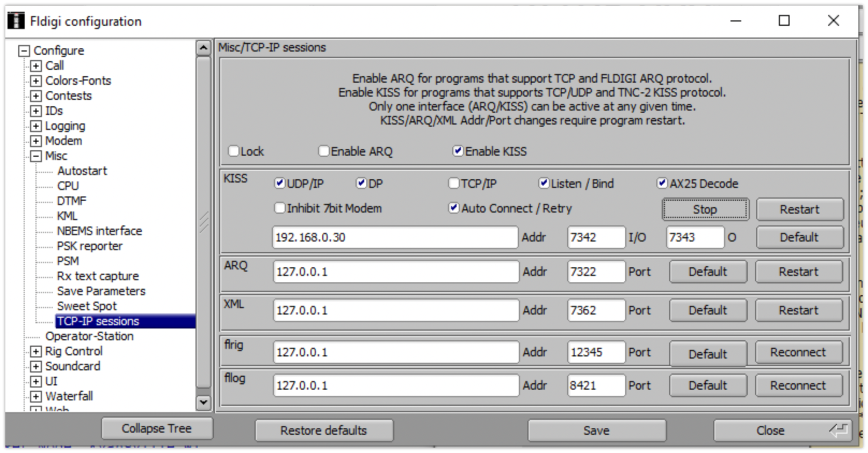Expand the Soundcard section
Screen dimensions: 868x453
pos(36,367)
